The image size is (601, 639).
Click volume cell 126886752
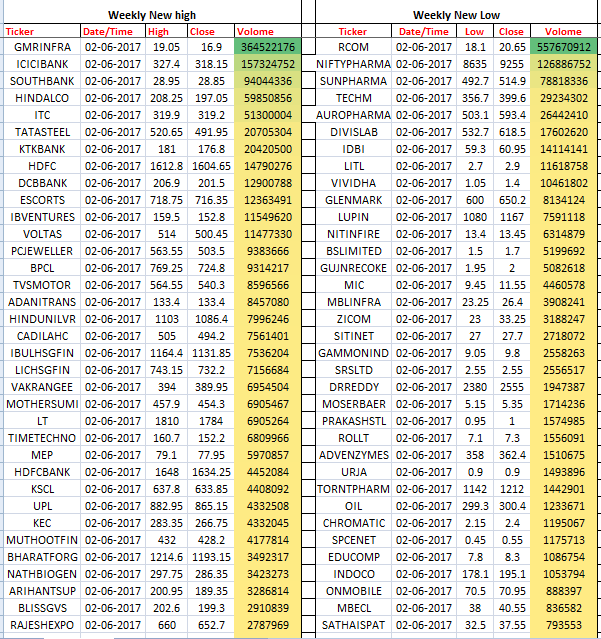click(564, 64)
